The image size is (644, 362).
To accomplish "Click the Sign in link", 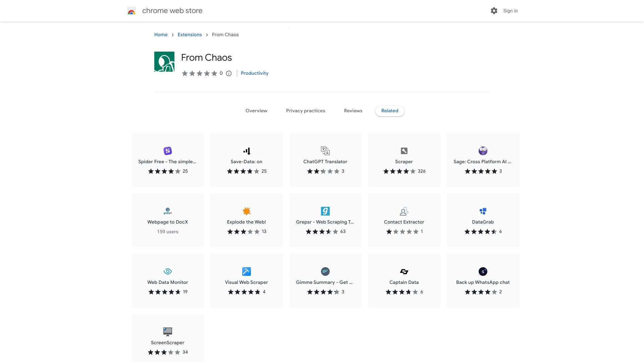I will pyautogui.click(x=510, y=11).
